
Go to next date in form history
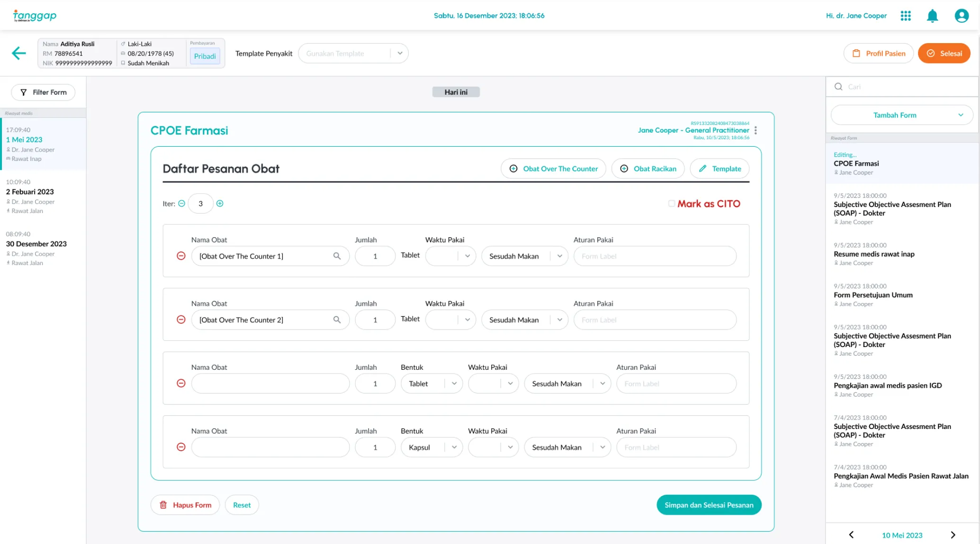coord(953,535)
